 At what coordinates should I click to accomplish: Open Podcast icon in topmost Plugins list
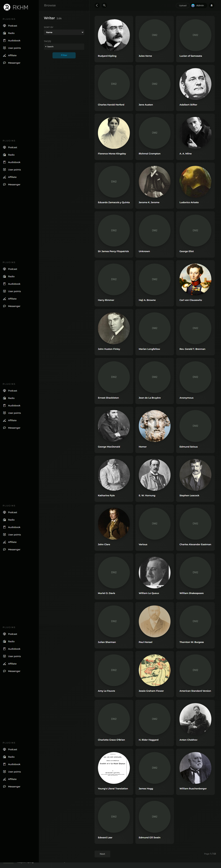pos(4,26)
